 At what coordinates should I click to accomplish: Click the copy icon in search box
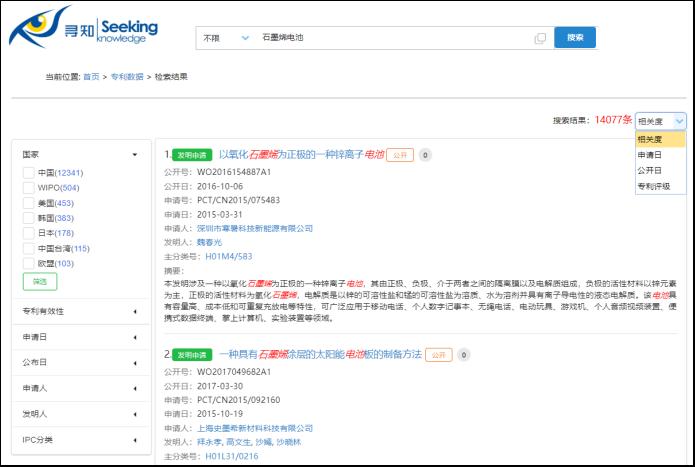click(x=540, y=38)
